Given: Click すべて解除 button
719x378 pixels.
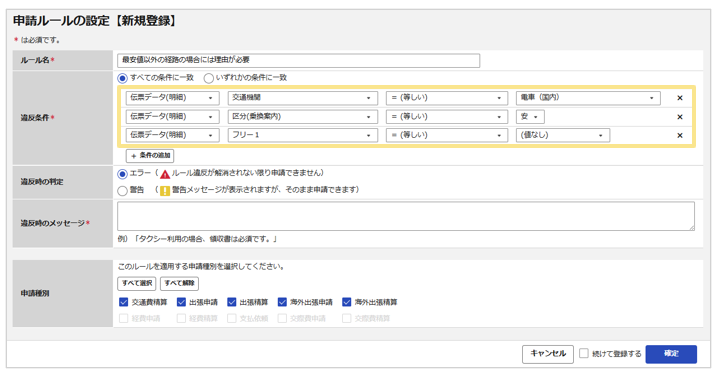Looking at the screenshot, I should coord(179,284).
